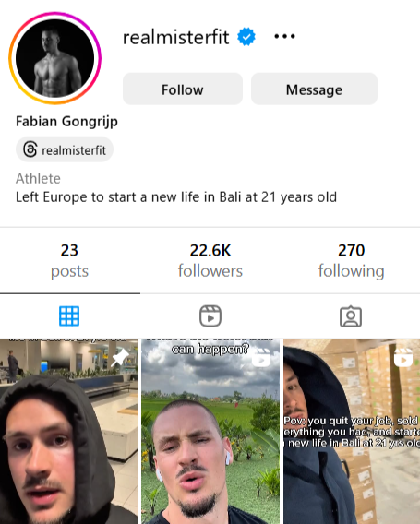View the profile picture story ring
Image resolution: width=420 pixels, height=524 pixels.
[54, 58]
